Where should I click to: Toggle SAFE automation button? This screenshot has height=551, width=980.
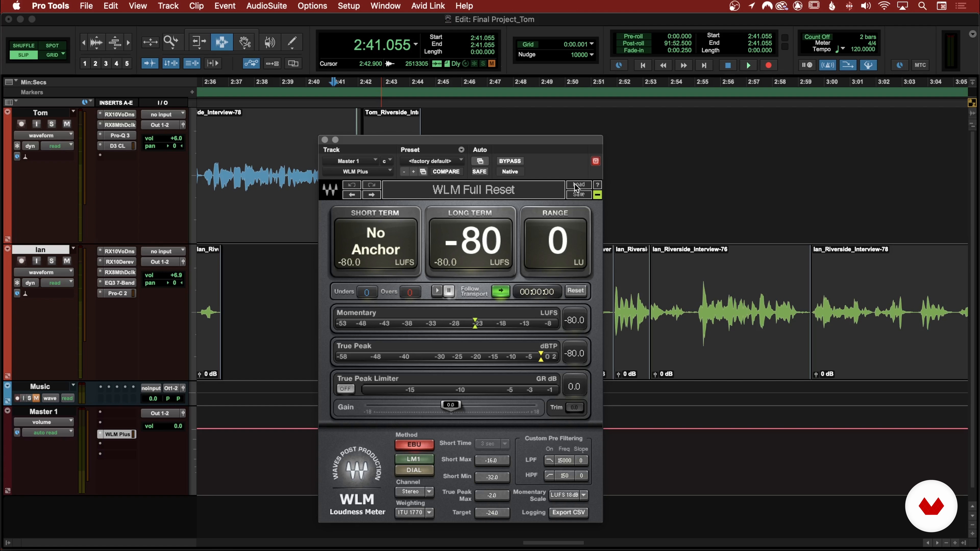[x=479, y=172]
